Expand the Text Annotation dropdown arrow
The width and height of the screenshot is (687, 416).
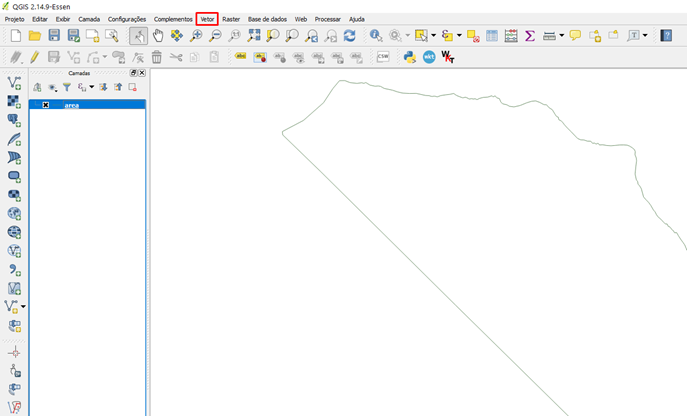click(645, 36)
